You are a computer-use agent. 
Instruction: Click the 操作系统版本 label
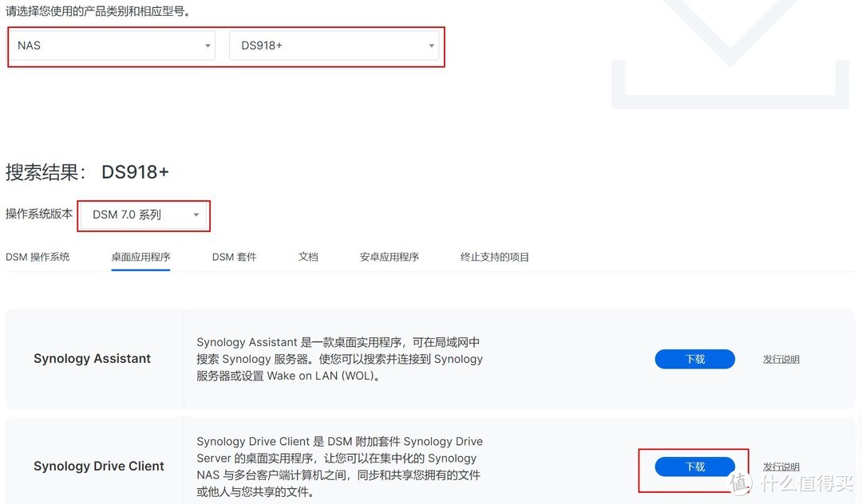[39, 214]
